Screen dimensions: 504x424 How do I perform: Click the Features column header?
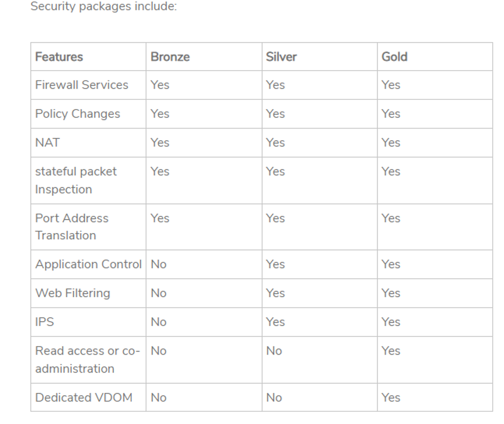coord(59,57)
